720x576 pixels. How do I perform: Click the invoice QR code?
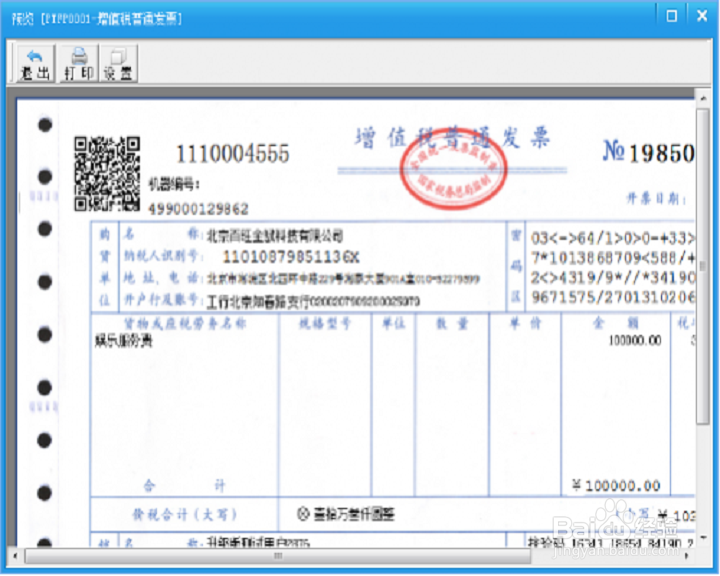[107, 174]
